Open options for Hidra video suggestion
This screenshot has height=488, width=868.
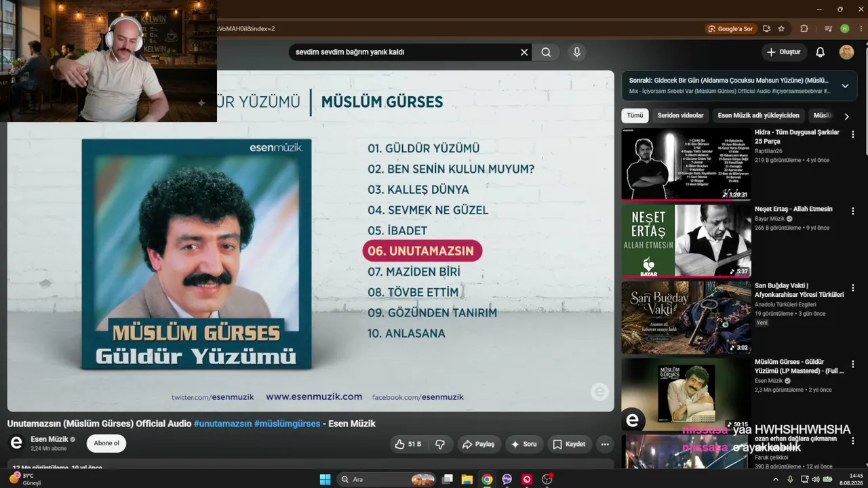click(x=852, y=134)
